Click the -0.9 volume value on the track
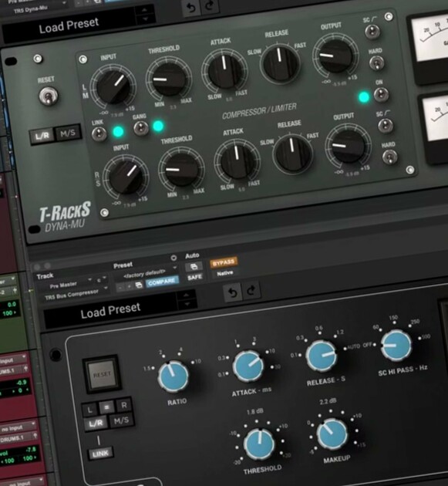 click(22, 383)
